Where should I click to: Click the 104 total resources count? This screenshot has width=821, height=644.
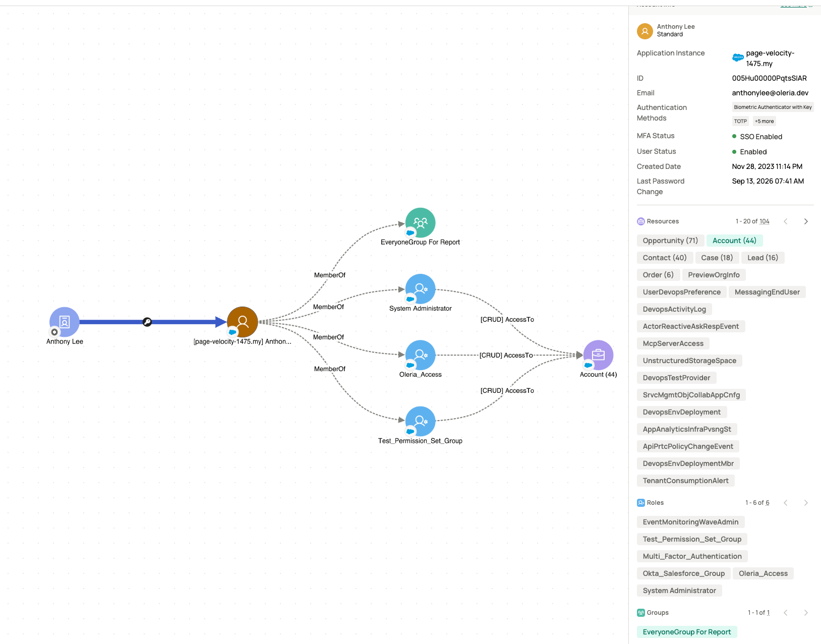[x=765, y=221]
